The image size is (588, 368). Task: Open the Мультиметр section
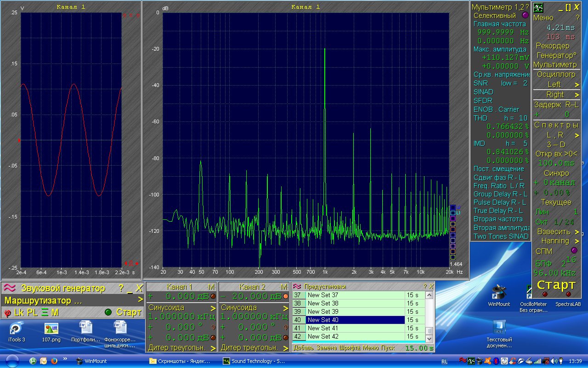[x=555, y=65]
